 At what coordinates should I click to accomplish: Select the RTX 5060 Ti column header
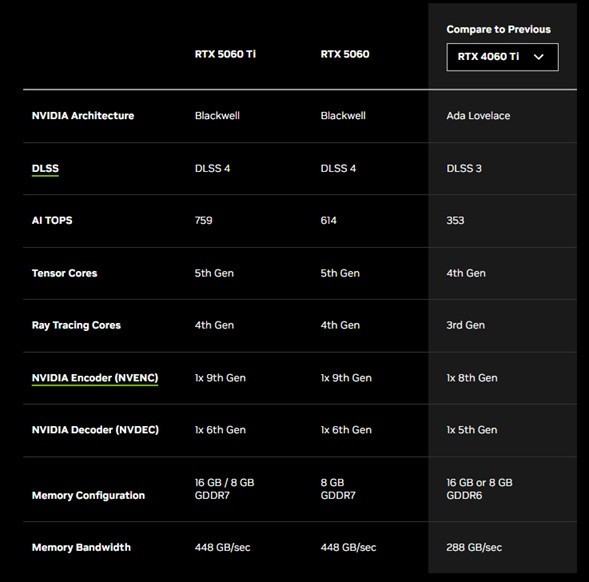[225, 54]
